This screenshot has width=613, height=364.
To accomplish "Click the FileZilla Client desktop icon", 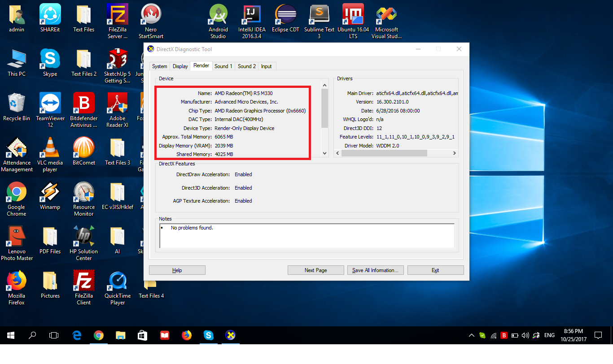I will [x=84, y=287].
